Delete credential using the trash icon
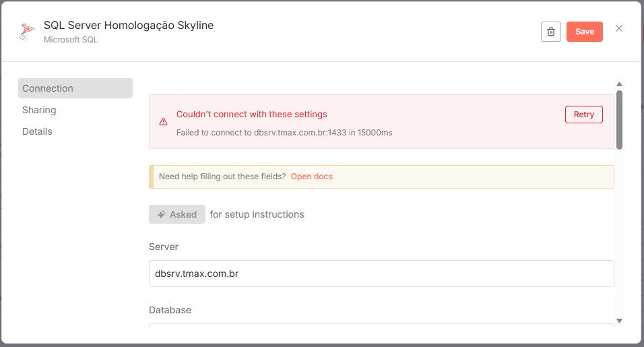The width and height of the screenshot is (644, 347). pyautogui.click(x=550, y=32)
